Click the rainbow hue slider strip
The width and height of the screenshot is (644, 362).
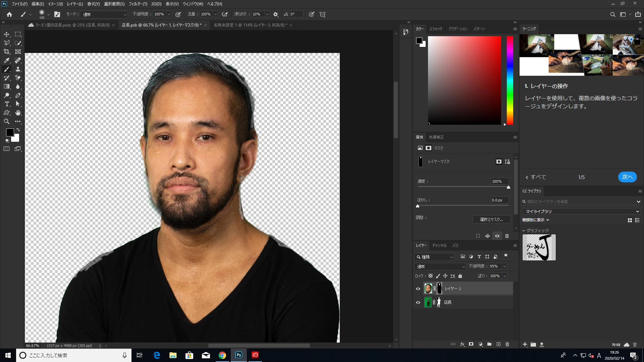pos(510,80)
